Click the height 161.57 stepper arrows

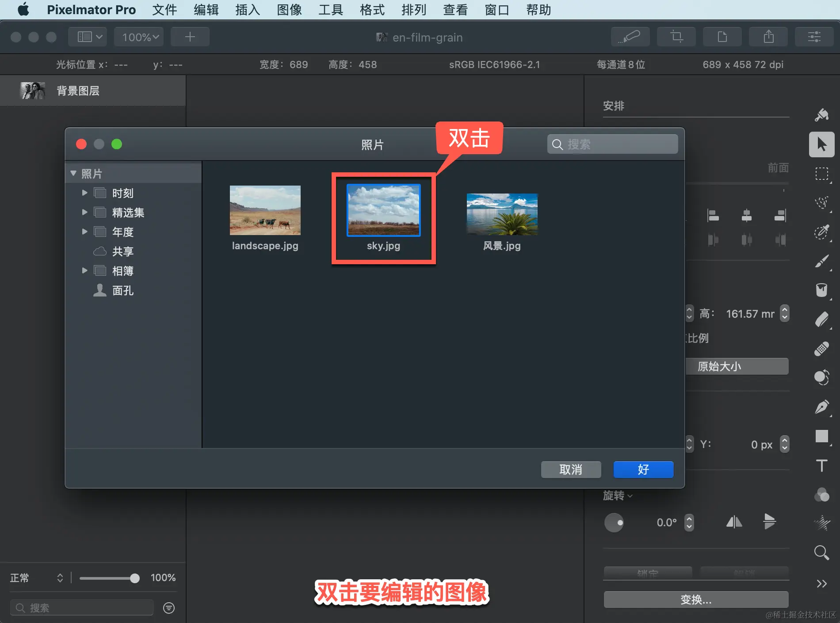point(784,314)
